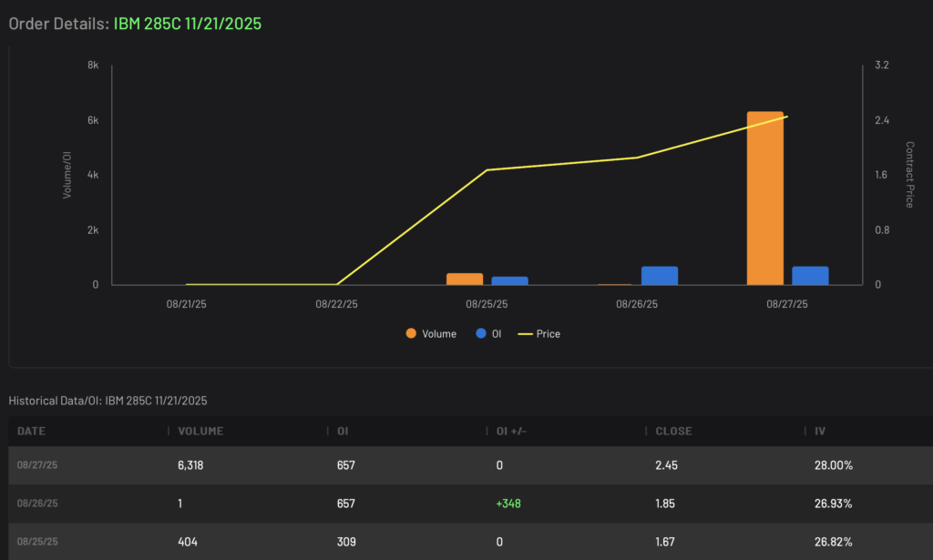933x560 pixels.
Task: Toggle the Volume legend item
Action: tap(431, 334)
